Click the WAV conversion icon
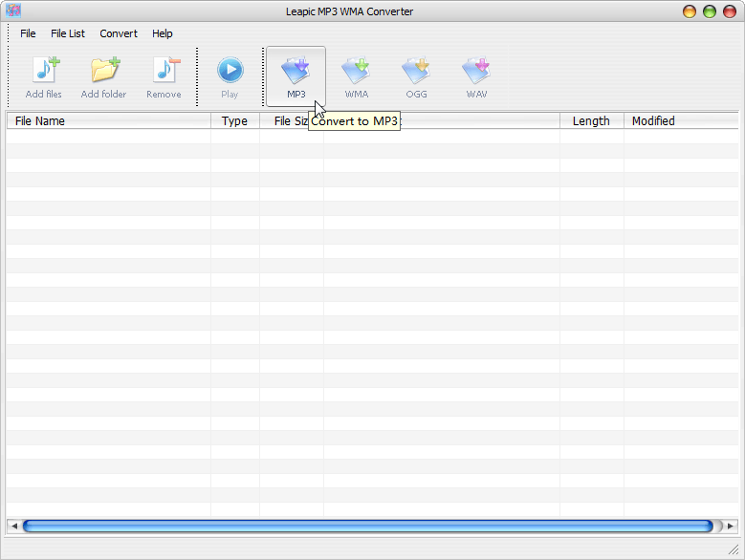 476,76
